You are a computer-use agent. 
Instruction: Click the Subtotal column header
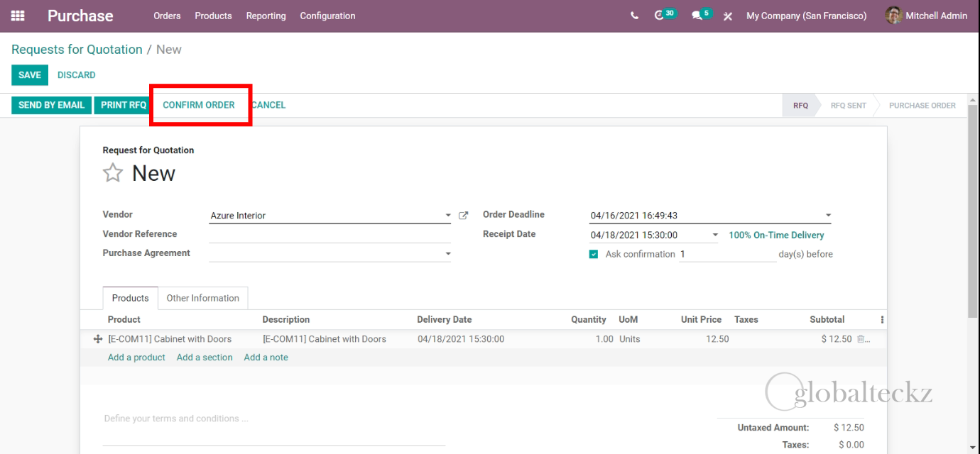(x=827, y=320)
